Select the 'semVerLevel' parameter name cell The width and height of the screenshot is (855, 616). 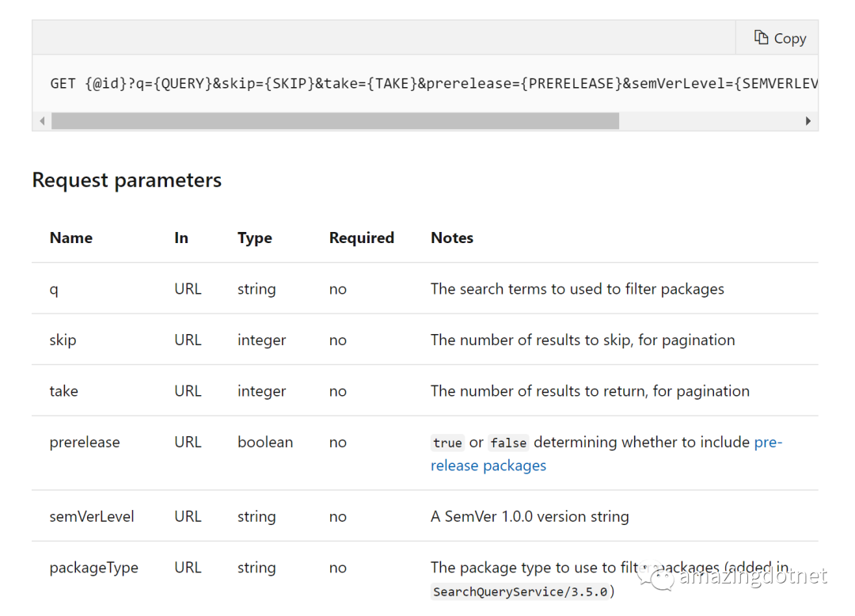[x=92, y=516]
